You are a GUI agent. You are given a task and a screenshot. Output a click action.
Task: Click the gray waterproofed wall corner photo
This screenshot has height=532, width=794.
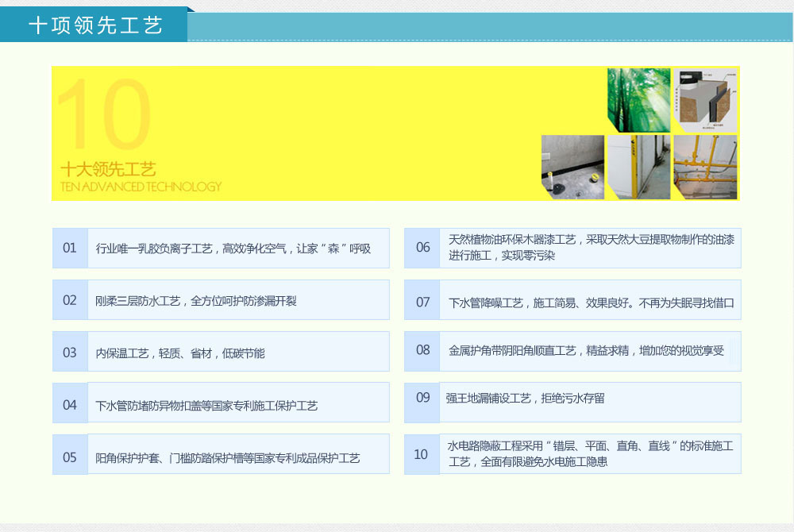pyautogui.click(x=572, y=167)
